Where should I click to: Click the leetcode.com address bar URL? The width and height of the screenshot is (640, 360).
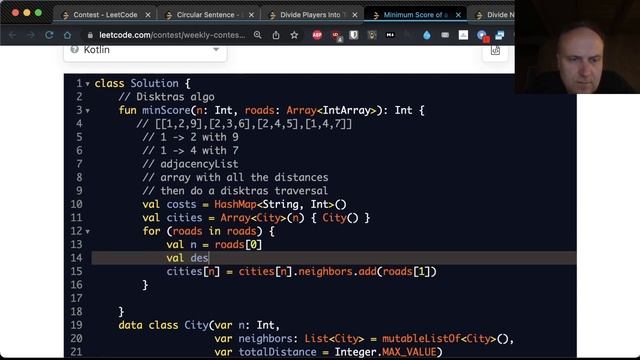172,35
